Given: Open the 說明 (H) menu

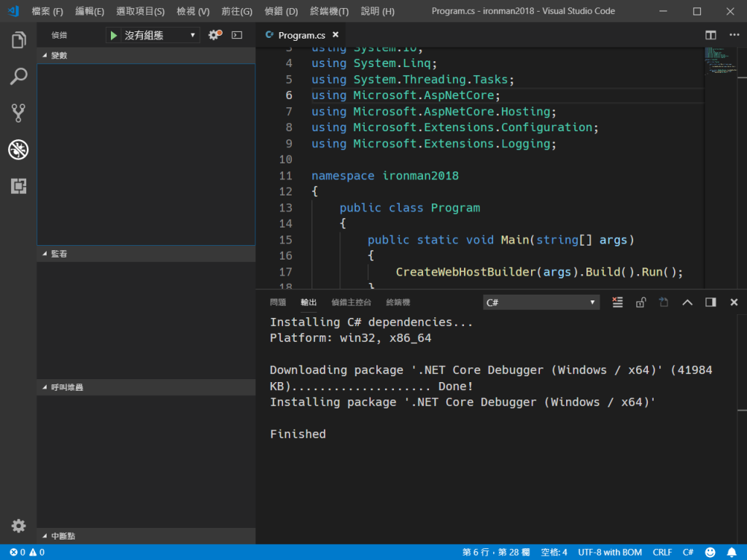Looking at the screenshot, I should tap(377, 11).
